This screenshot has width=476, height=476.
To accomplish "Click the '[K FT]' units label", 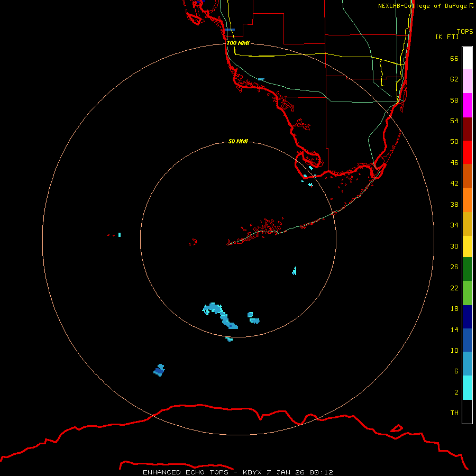I will 447,36.
